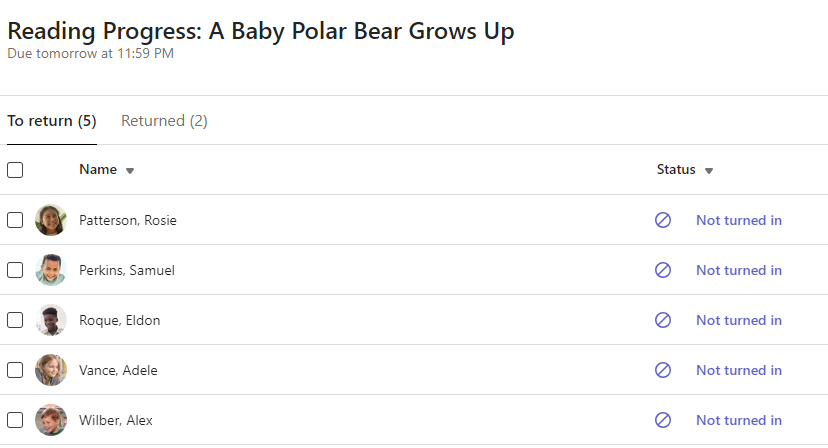Image resolution: width=828 pixels, height=448 pixels.
Task: Switch to the Returned (2) tab
Action: (x=164, y=121)
